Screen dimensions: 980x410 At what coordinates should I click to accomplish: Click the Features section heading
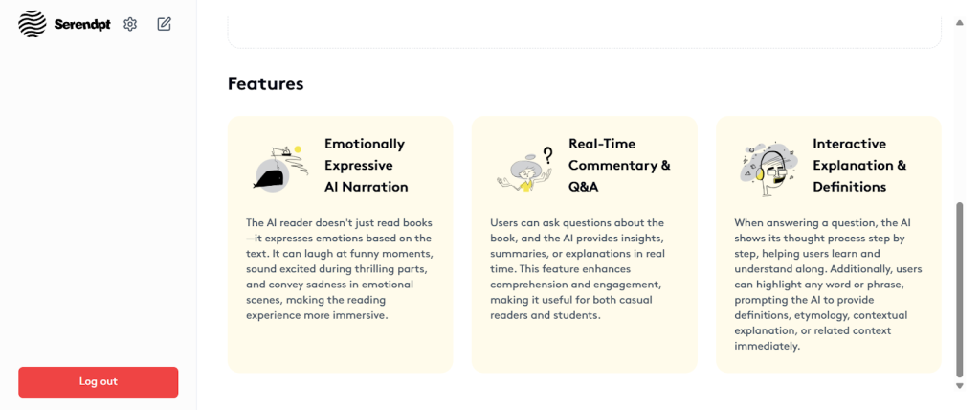point(265,84)
